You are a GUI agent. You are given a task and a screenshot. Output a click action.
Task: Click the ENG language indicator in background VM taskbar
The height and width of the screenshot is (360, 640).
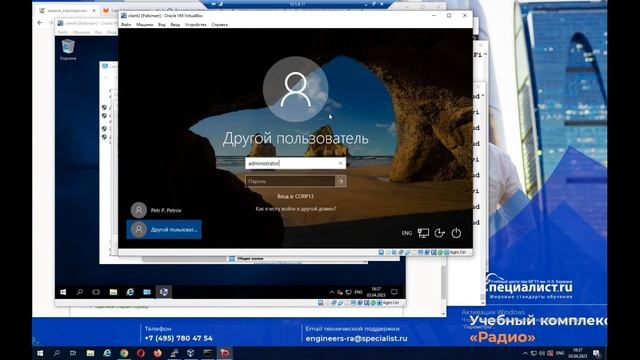click(358, 292)
